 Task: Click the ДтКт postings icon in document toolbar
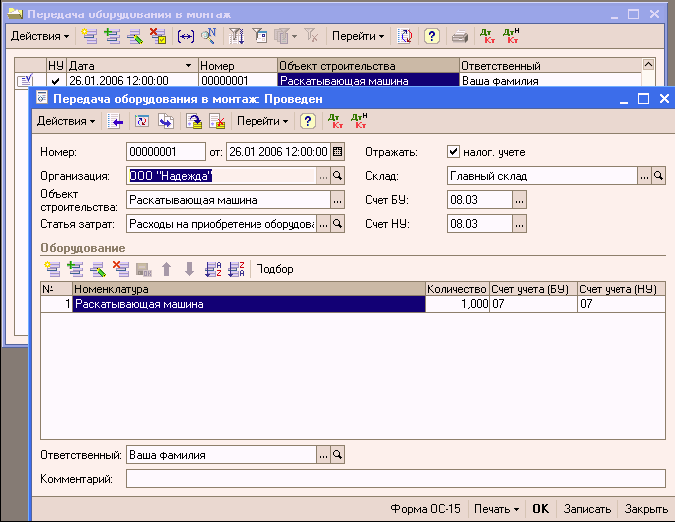335,121
